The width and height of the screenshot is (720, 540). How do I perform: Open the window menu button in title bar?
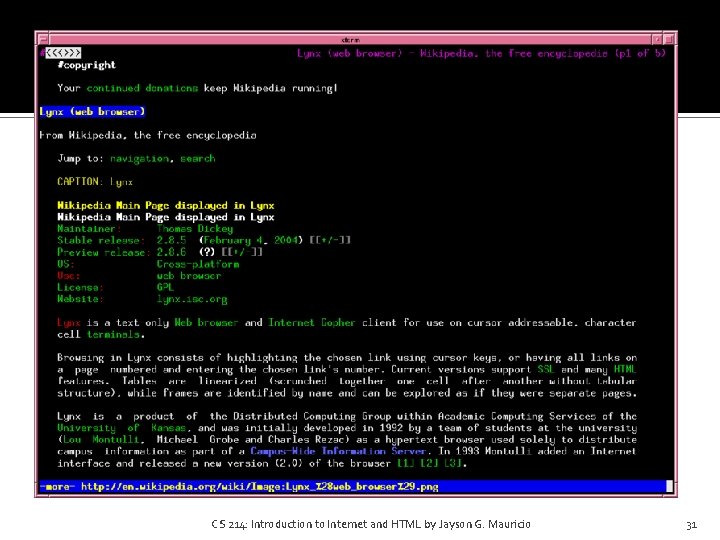(43, 39)
